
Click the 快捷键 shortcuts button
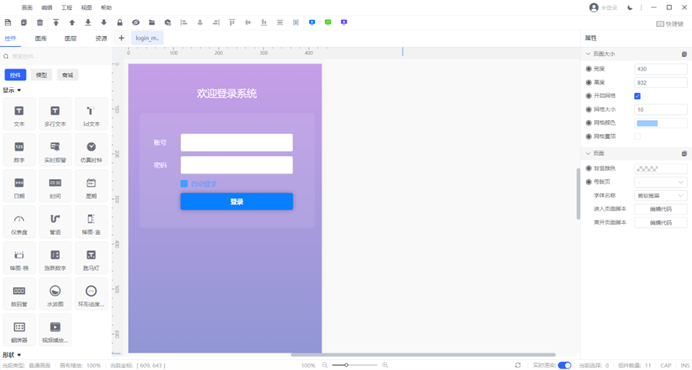669,24
